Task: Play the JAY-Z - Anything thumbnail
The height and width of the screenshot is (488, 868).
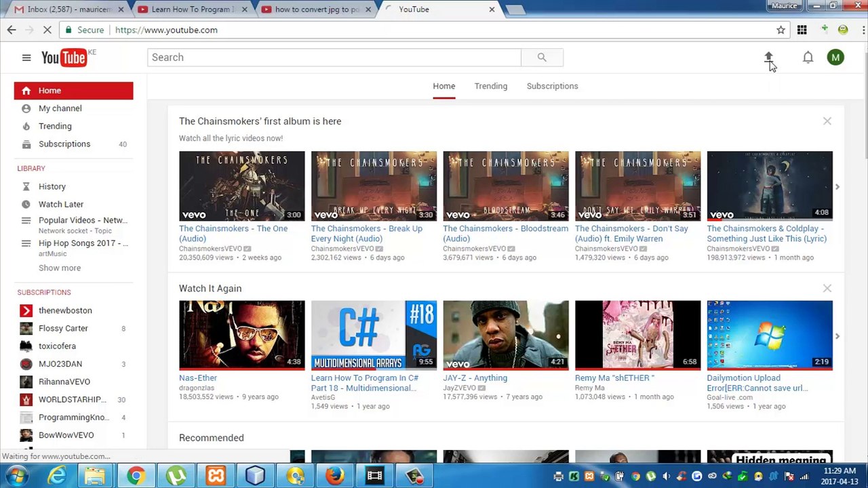Action: [x=506, y=335]
